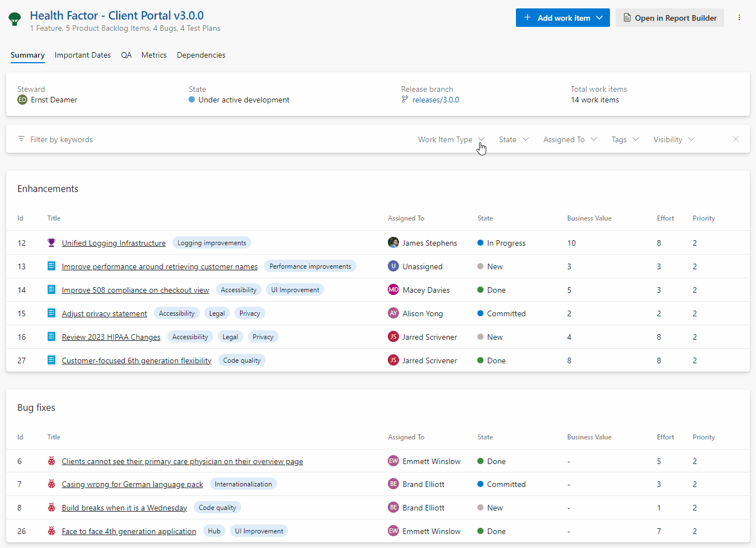This screenshot has height=548, width=756.
Task: Expand the Add work item dropdown arrow
Action: [x=600, y=17]
